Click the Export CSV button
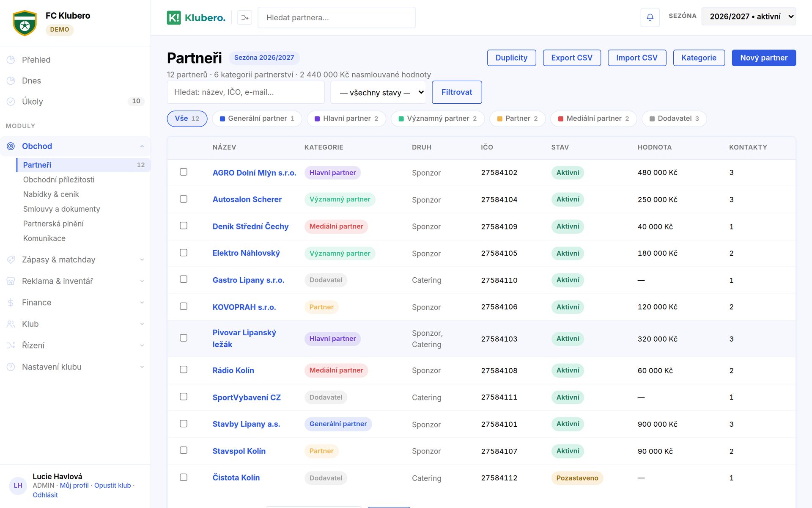This screenshot has height=508, width=812. point(572,58)
